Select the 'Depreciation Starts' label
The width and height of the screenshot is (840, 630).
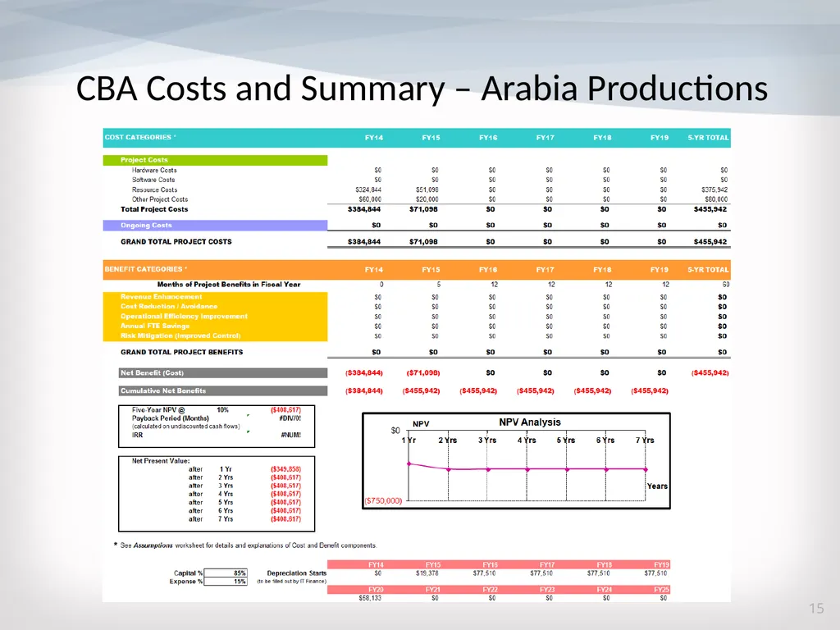(296, 573)
